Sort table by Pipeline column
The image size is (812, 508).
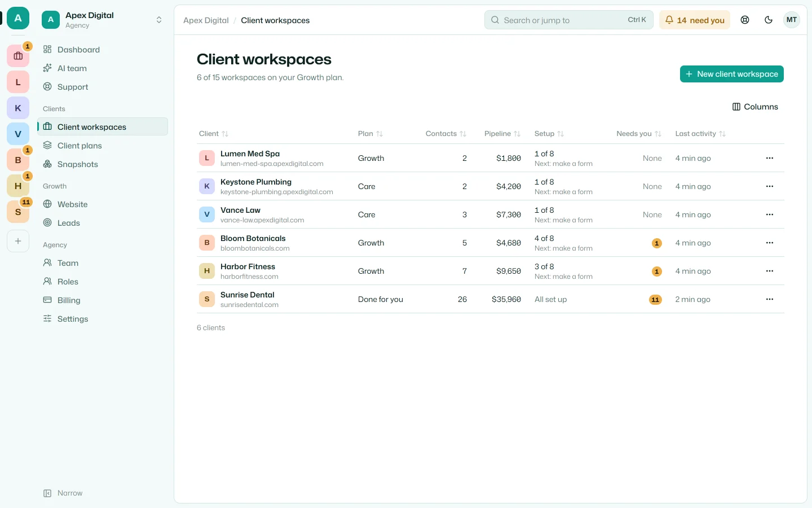click(502, 134)
